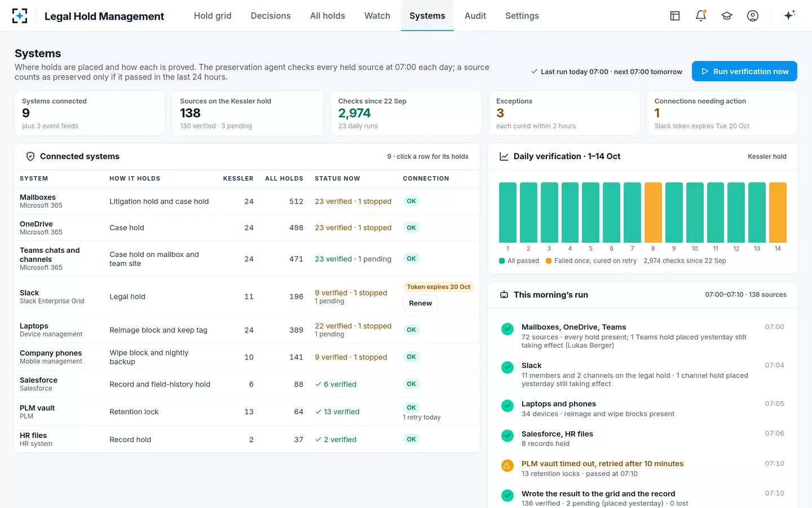
Task: Click the Legal Hold Management logo icon
Action: [x=20, y=16]
